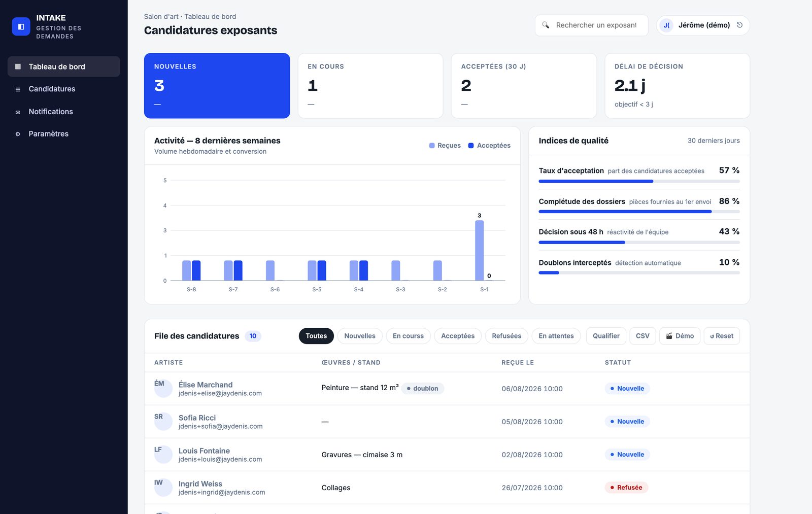The height and width of the screenshot is (514, 812).
Task: Click the Refusée status badge for Ingrid Weiss
Action: [626, 488]
